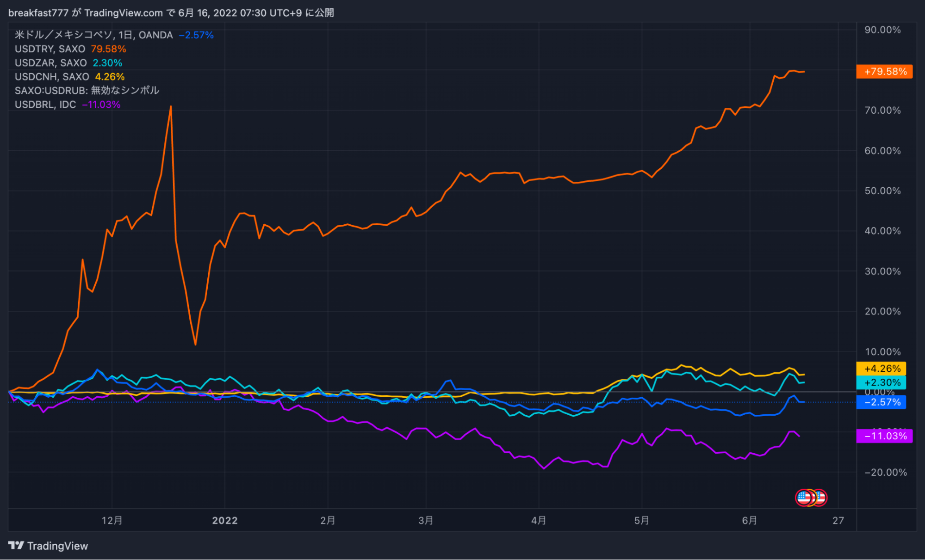Click the cyan +2.30% price label
The height and width of the screenshot is (560, 925).
[x=881, y=382]
